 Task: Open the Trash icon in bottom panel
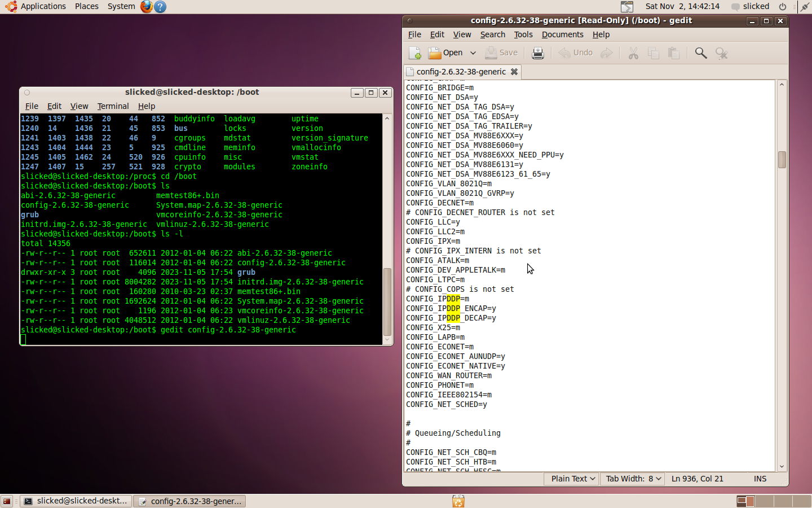(458, 501)
